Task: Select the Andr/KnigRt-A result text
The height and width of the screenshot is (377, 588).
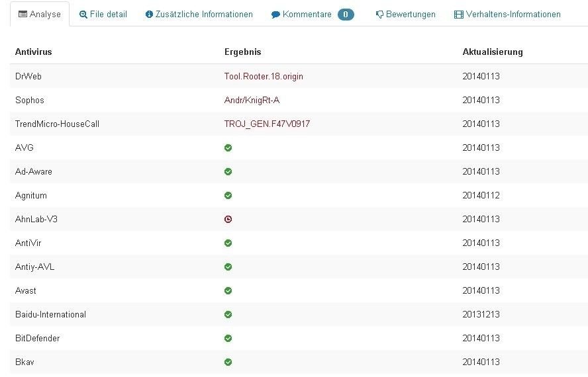Action: pos(252,100)
